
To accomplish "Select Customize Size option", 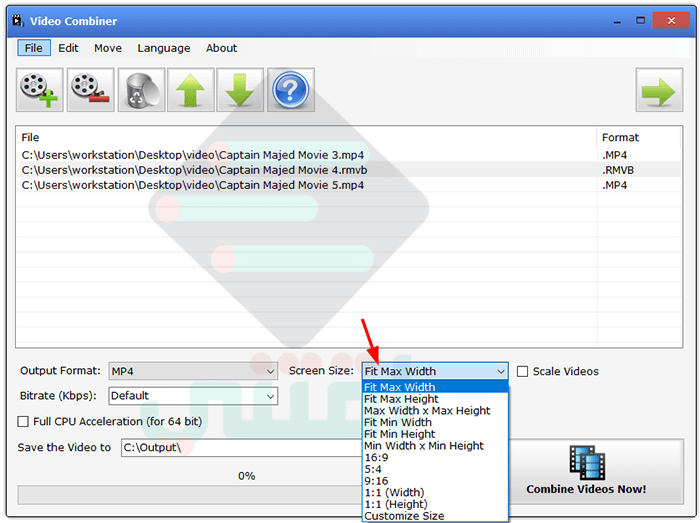I will point(435,516).
